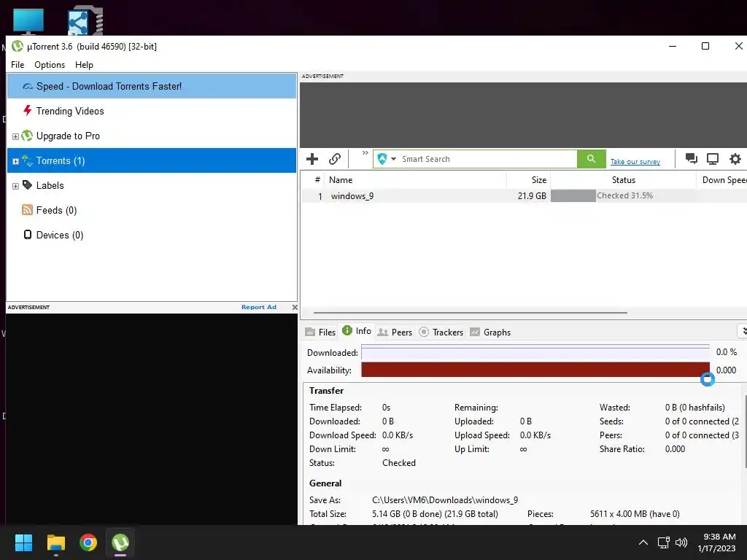Click the Checked 31.5% progress bar
Viewport: 747px width, 560px height.
pyautogui.click(x=623, y=195)
